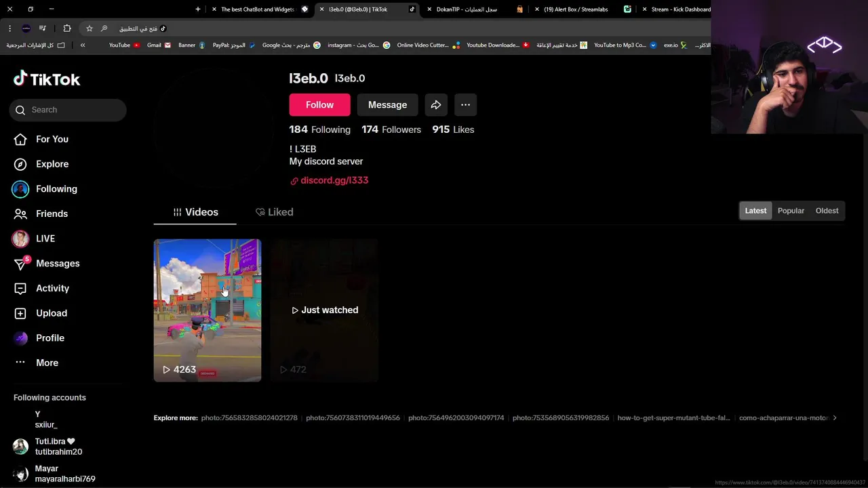The image size is (868, 488).
Task: Go to the Explore page
Action: tap(41, 164)
